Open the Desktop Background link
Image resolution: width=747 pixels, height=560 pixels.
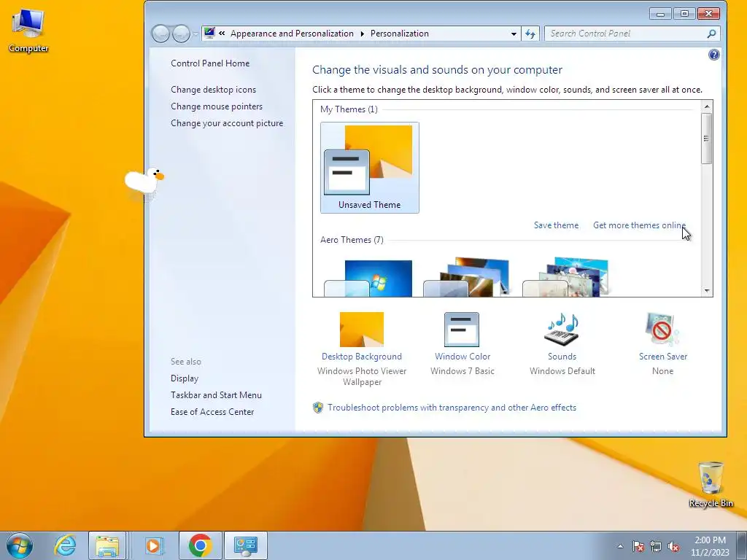[x=362, y=356]
